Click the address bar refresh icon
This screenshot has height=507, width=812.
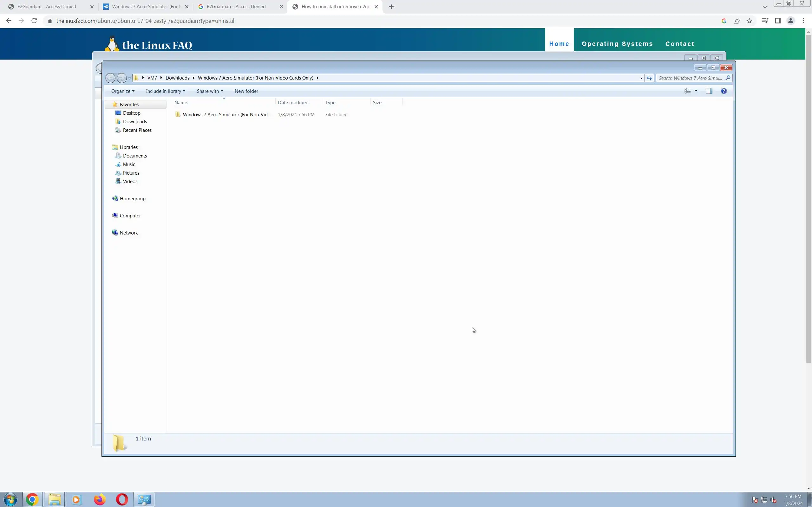pyautogui.click(x=649, y=78)
